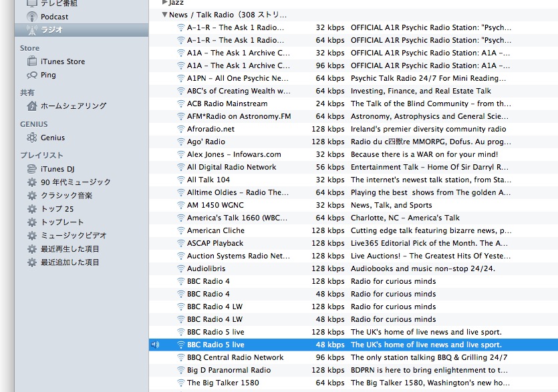Select A1A - The Ask 1 Archive 32 kbps row
558x392 pixels.
coord(354,53)
